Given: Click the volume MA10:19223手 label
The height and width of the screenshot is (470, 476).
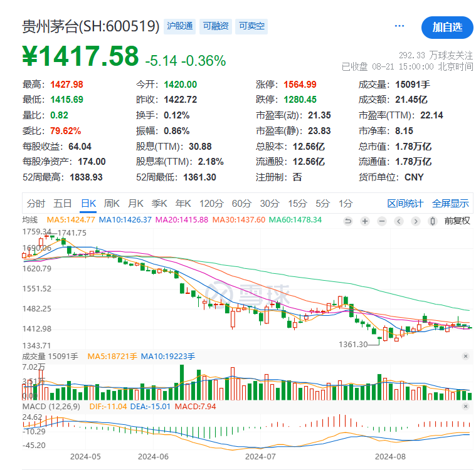Looking at the screenshot, I should pyautogui.click(x=168, y=356).
